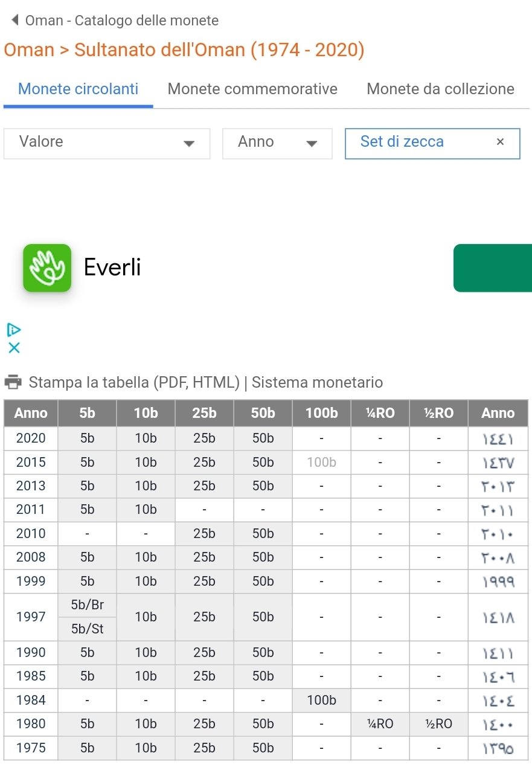Open the 1997 5b/Br coin entry
The image size is (532, 779).
[x=87, y=605]
